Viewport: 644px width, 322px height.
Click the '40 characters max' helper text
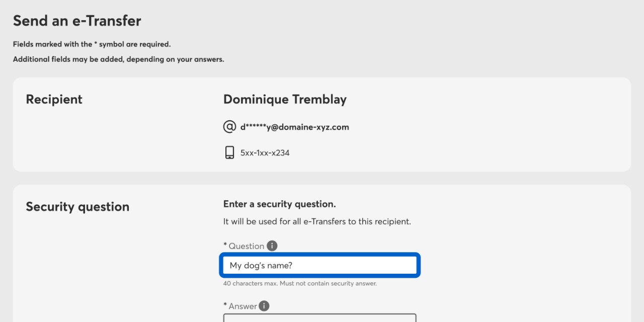pyautogui.click(x=300, y=283)
